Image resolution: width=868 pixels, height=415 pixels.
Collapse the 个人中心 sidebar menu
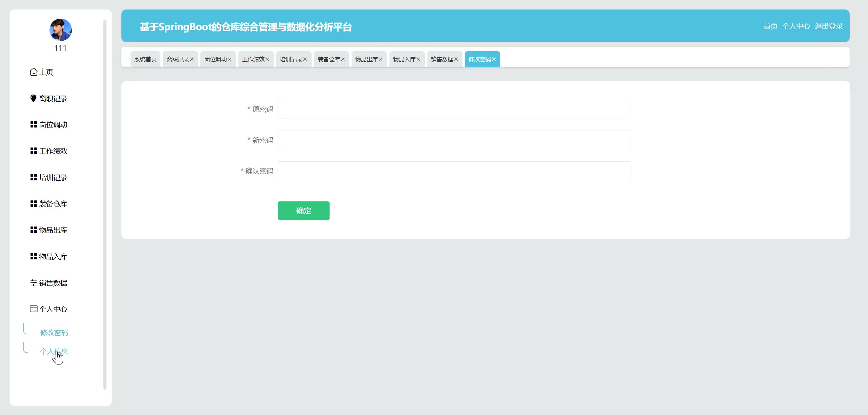(53, 309)
